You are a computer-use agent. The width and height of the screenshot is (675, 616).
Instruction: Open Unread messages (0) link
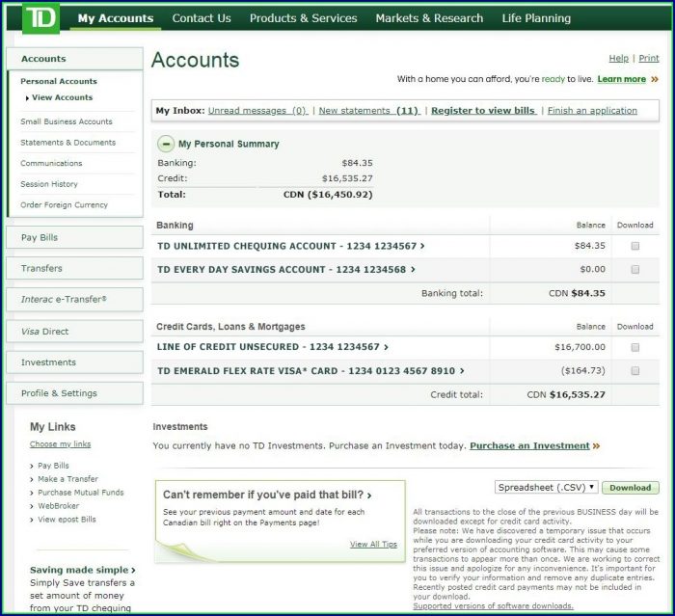tap(257, 111)
